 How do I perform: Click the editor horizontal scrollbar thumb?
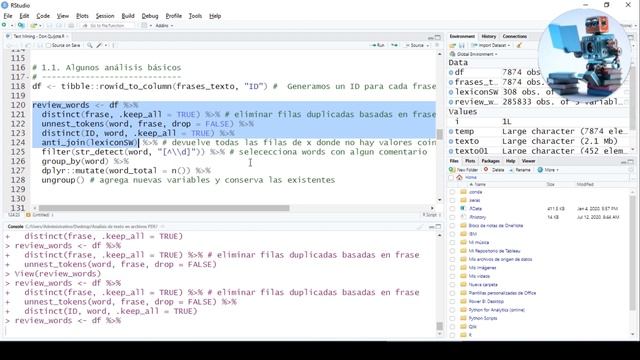click(164, 208)
